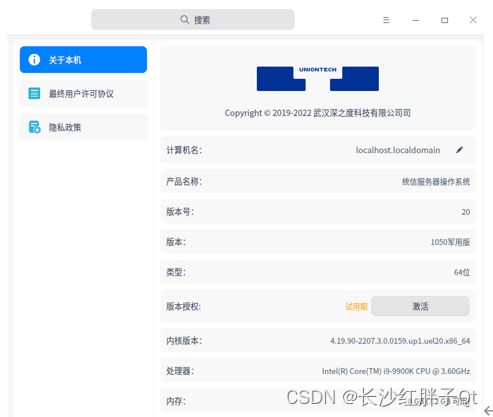Edit computer name with pencil icon
Viewport: 493px width, 417px height.
tap(459, 150)
